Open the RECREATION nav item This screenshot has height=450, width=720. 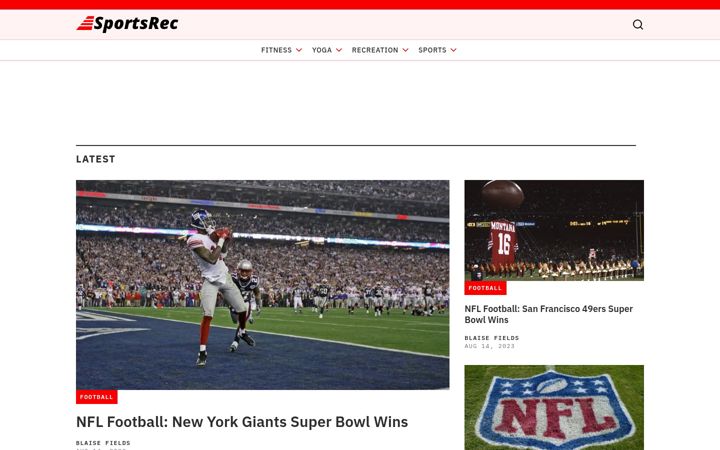click(375, 50)
